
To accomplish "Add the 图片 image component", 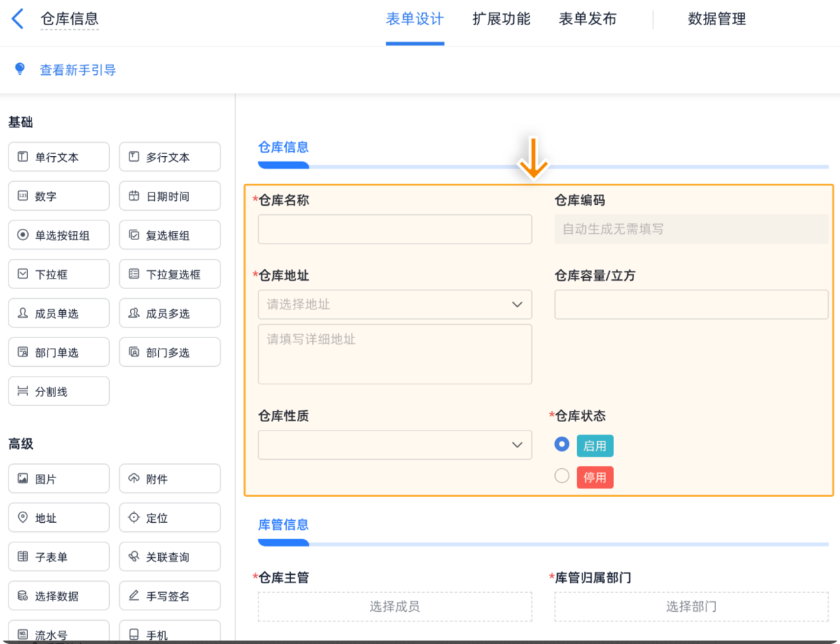I will pyautogui.click(x=59, y=479).
